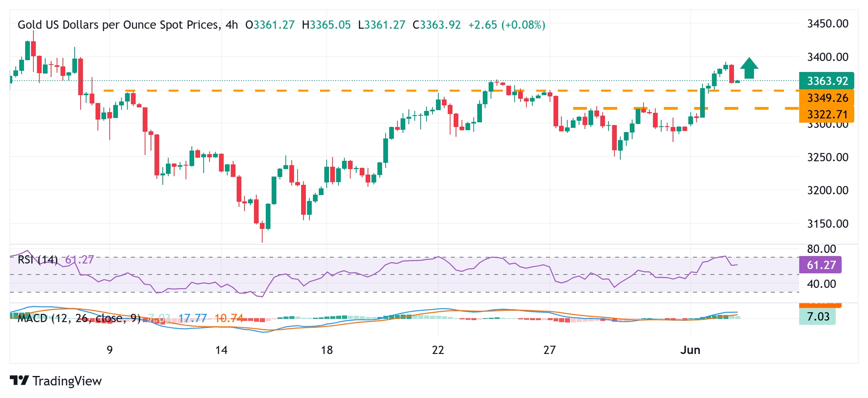Open the MACD (12, 26, close, 9) legend
The height and width of the screenshot is (398, 868).
coord(79,318)
